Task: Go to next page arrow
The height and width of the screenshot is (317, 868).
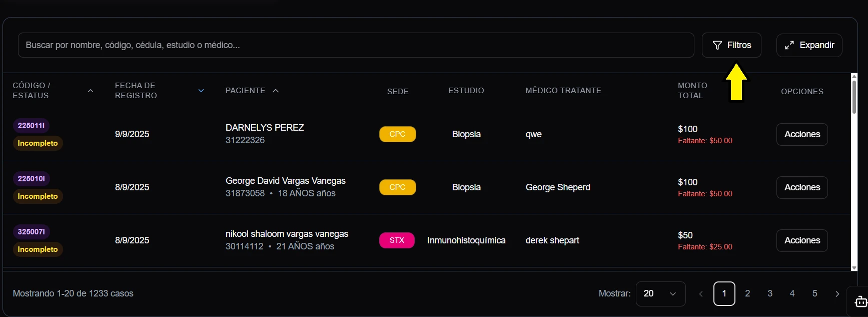Action: click(x=837, y=294)
